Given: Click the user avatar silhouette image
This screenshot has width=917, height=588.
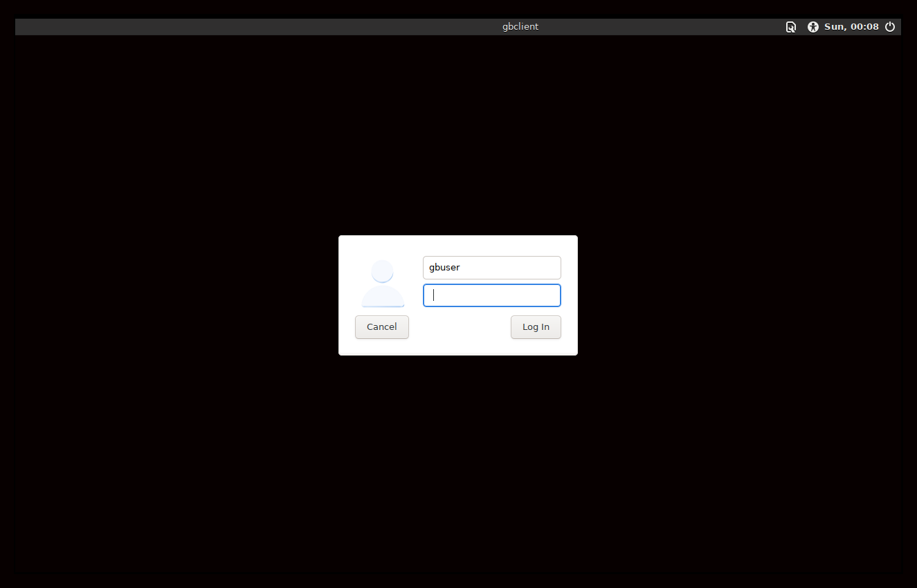Looking at the screenshot, I should (382, 284).
